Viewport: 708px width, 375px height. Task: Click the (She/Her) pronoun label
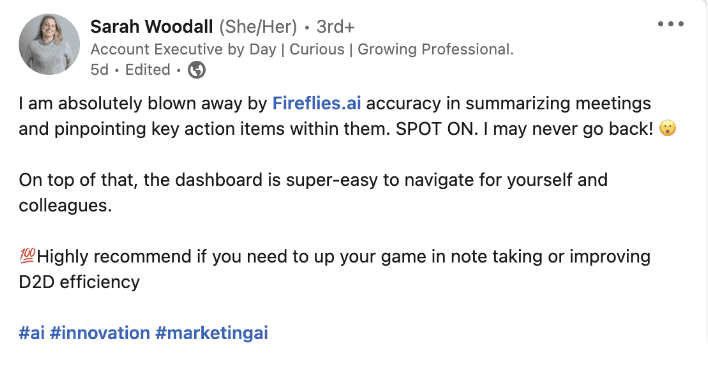258,27
